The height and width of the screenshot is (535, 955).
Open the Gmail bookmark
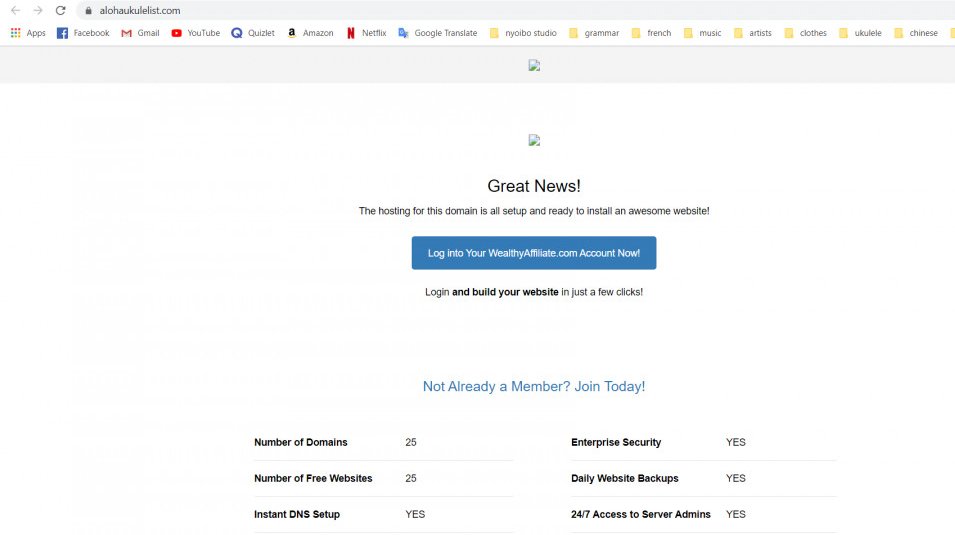(140, 33)
